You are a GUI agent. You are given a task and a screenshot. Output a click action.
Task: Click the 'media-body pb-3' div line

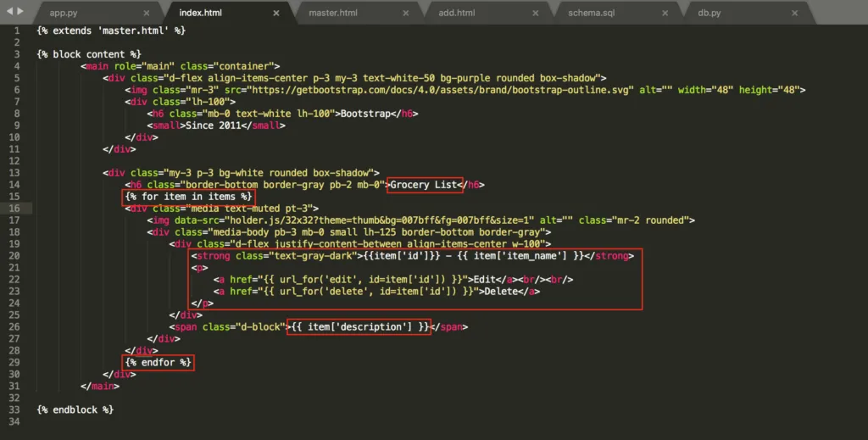coord(348,232)
